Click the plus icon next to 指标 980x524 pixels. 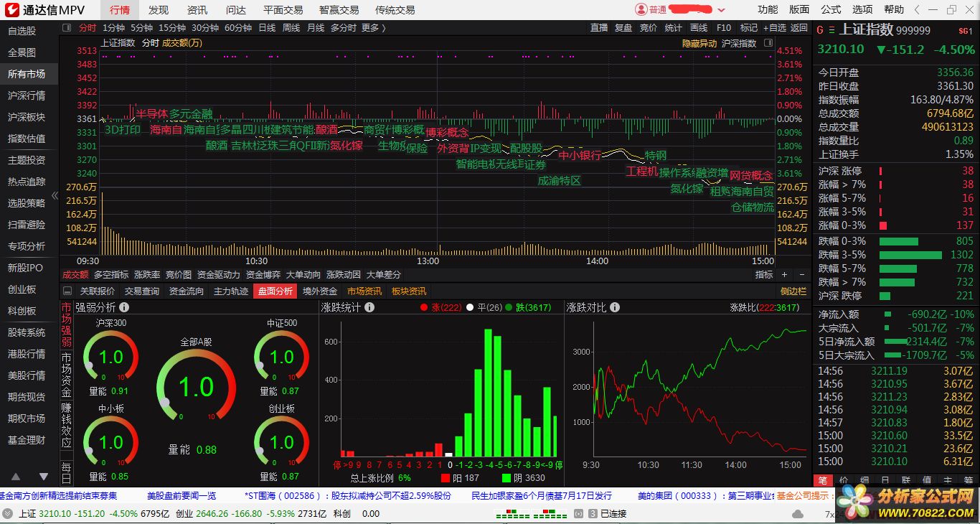point(784,274)
